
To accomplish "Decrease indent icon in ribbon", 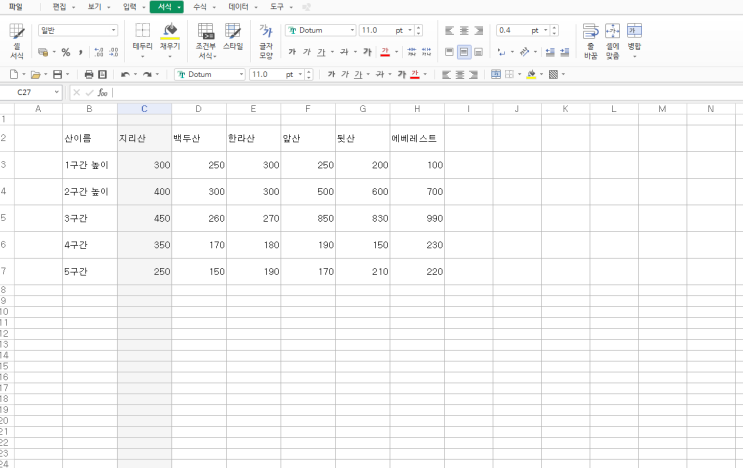I will 550,52.
